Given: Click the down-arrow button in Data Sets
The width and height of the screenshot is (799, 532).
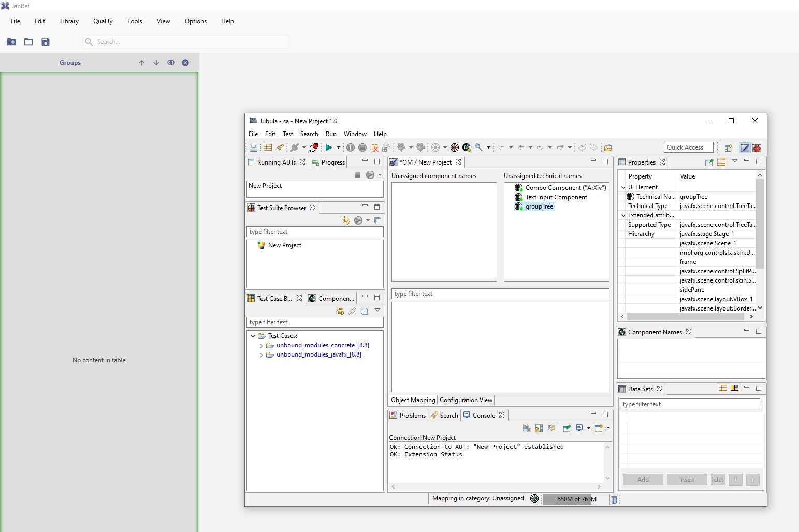Looking at the screenshot, I should 736,480.
